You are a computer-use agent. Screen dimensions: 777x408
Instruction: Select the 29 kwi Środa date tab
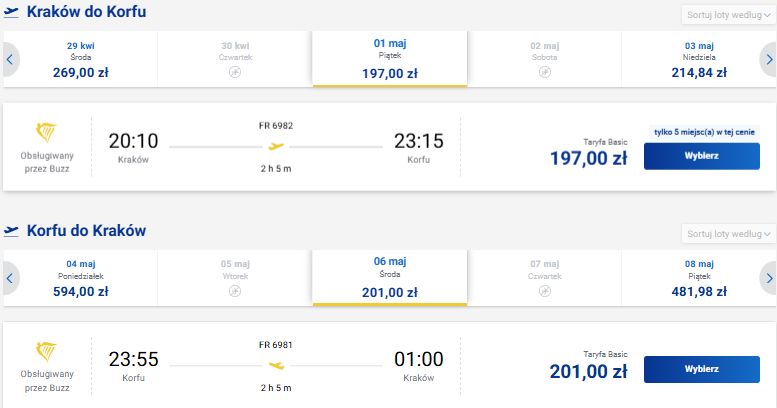(x=80, y=59)
